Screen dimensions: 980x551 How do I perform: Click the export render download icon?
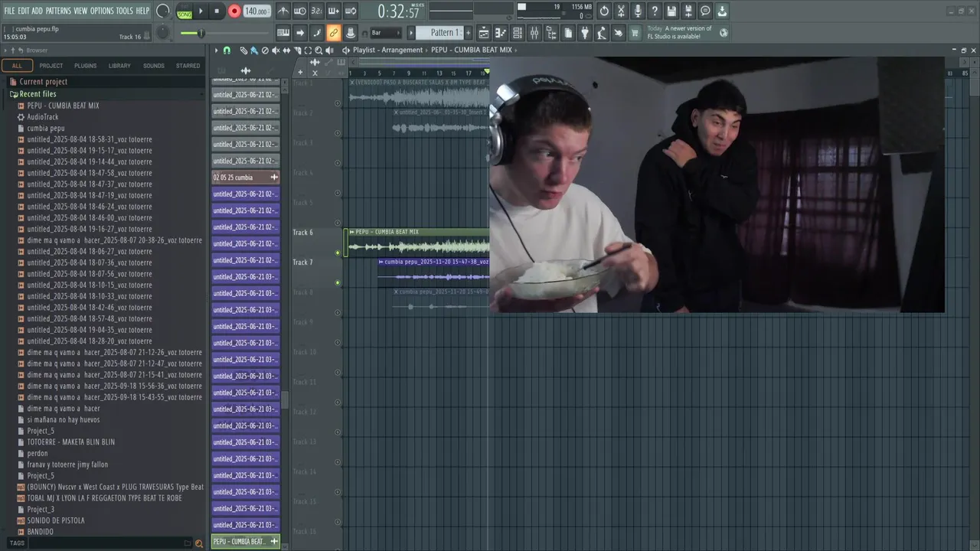click(x=723, y=11)
